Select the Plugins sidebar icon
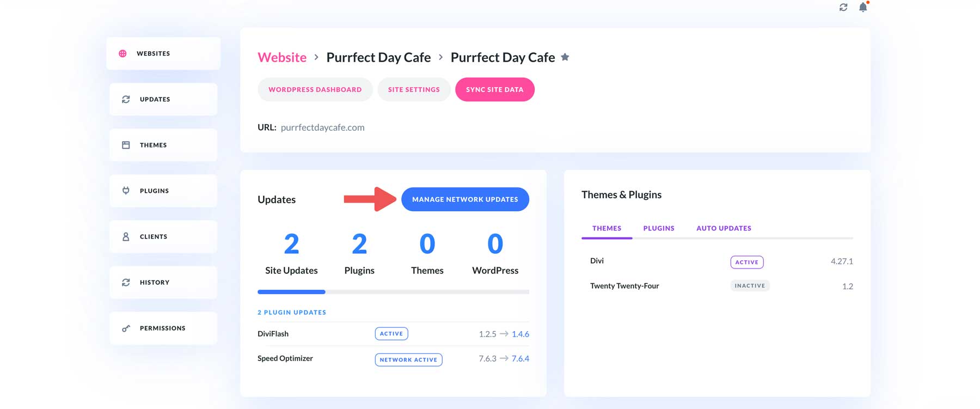The width and height of the screenshot is (980, 409). pos(125,191)
